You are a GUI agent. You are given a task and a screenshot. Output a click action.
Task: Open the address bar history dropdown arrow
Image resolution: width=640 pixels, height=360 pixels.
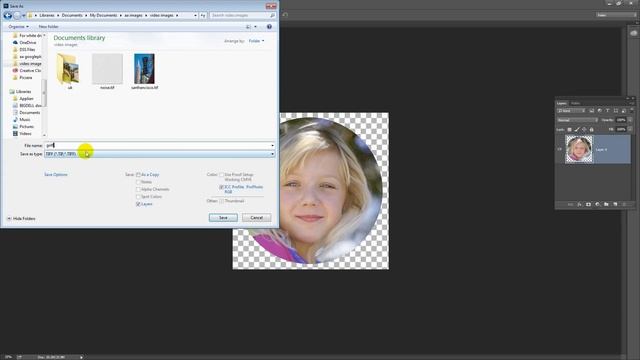pos(195,16)
